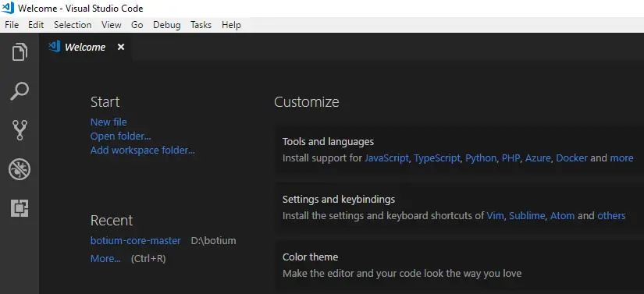644x294 pixels.
Task: Install Vim keybindings link
Action: [495, 216]
